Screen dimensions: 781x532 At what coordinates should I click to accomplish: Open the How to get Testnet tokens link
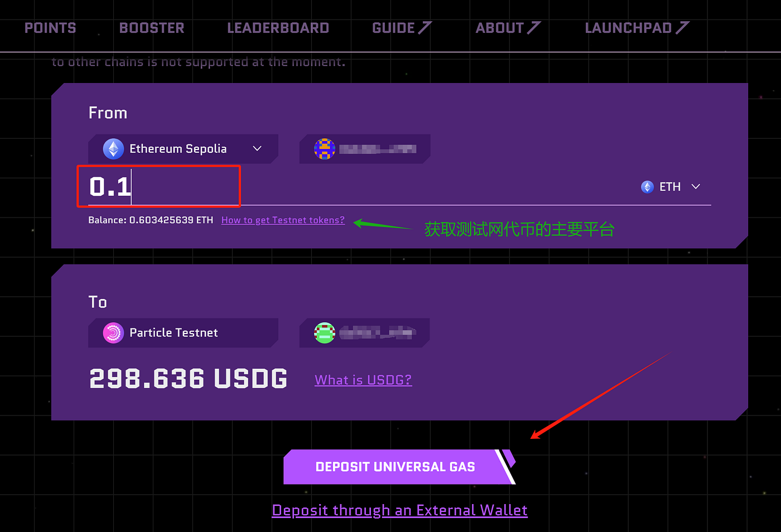tap(283, 220)
